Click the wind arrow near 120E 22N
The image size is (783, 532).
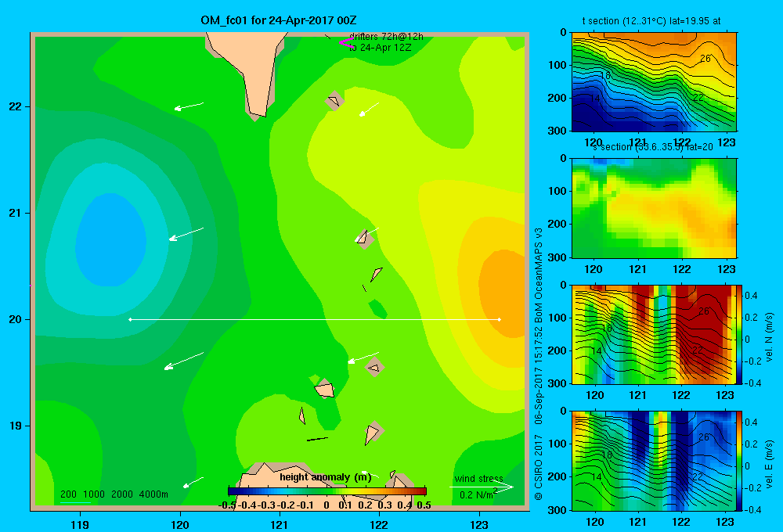click(x=189, y=106)
